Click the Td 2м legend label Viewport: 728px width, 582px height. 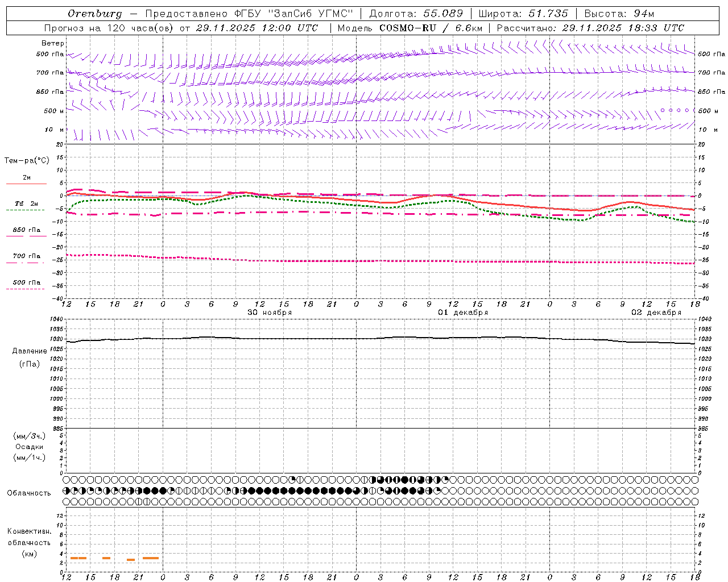(27, 203)
